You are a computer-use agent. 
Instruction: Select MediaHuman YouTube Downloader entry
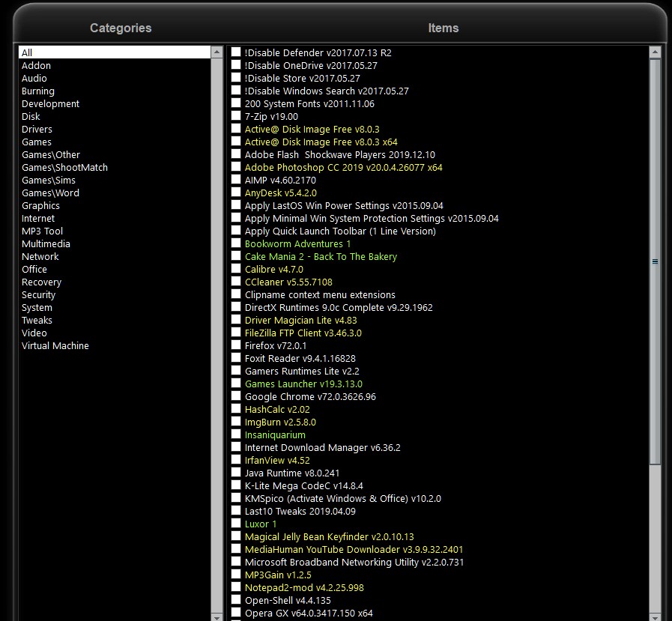[x=354, y=550]
